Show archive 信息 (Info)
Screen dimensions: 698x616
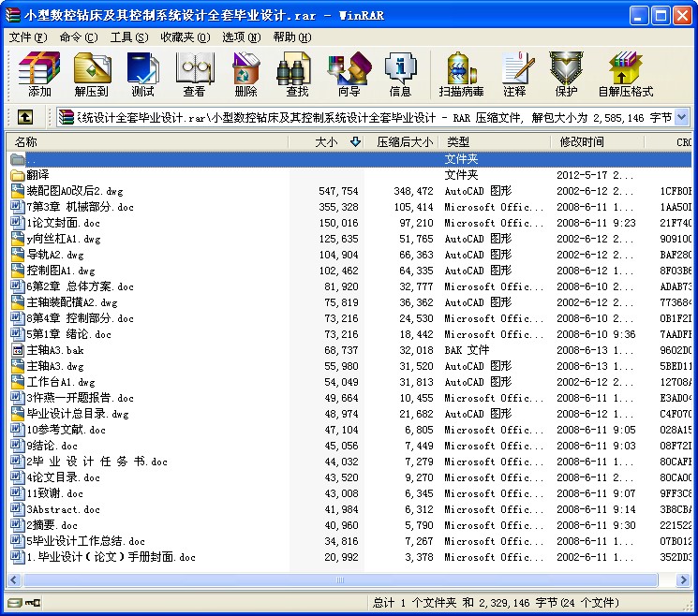coord(400,74)
